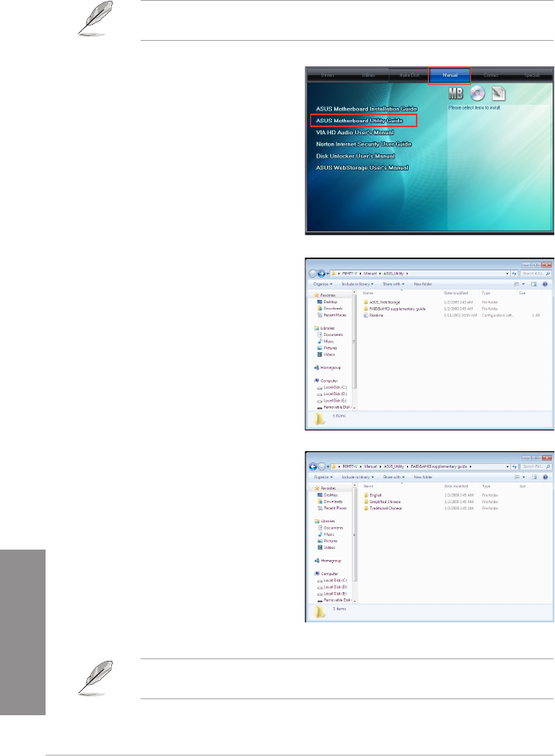Click Manual breadcrumb in ASUS_Utility address bar
The image size is (555, 756).
(x=370, y=274)
